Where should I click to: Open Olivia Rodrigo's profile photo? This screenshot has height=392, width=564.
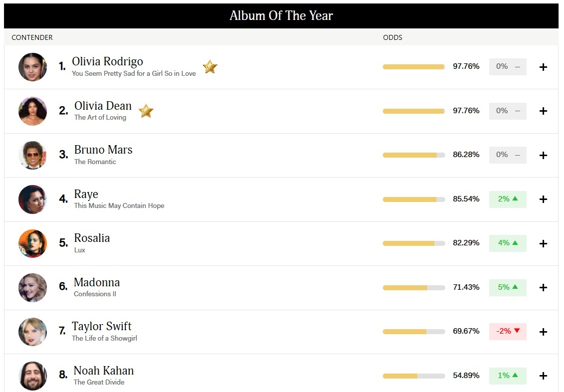tap(33, 67)
